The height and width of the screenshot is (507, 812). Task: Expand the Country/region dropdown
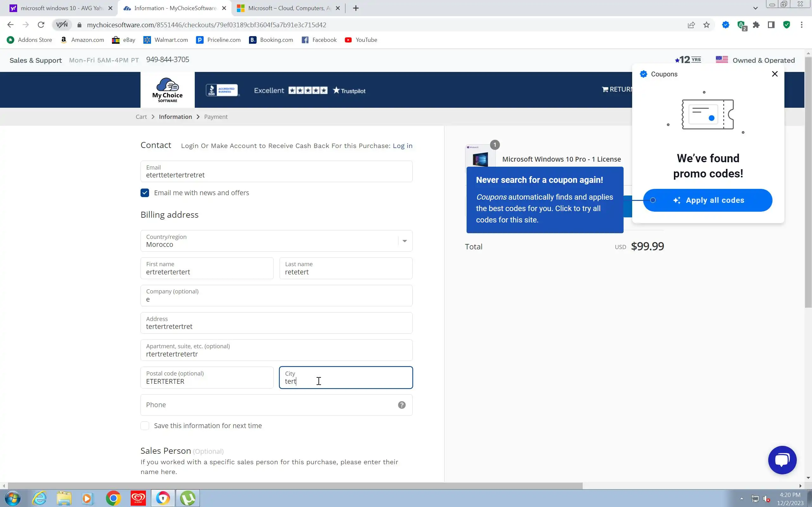point(404,241)
